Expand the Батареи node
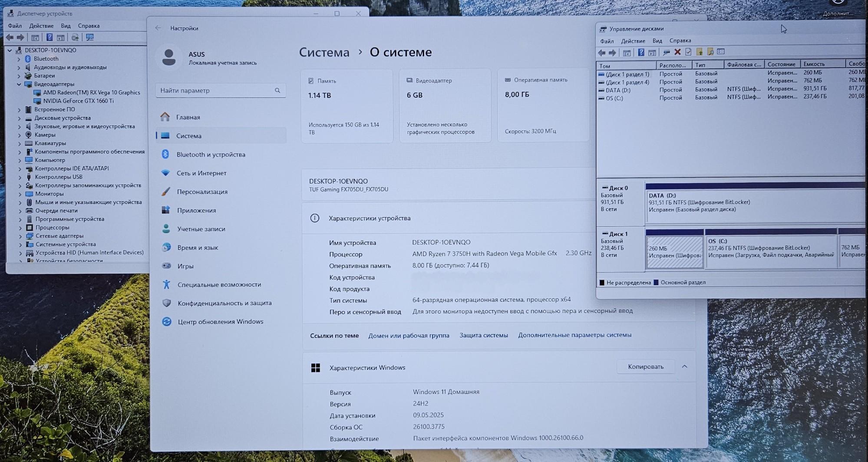This screenshot has width=868, height=462. 19,76
